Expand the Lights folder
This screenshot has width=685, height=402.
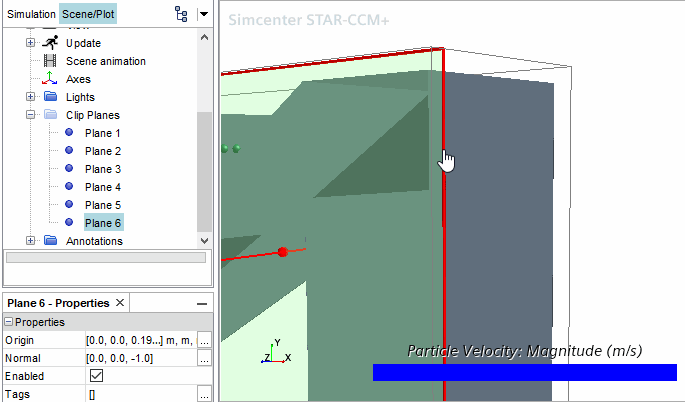click(x=30, y=97)
